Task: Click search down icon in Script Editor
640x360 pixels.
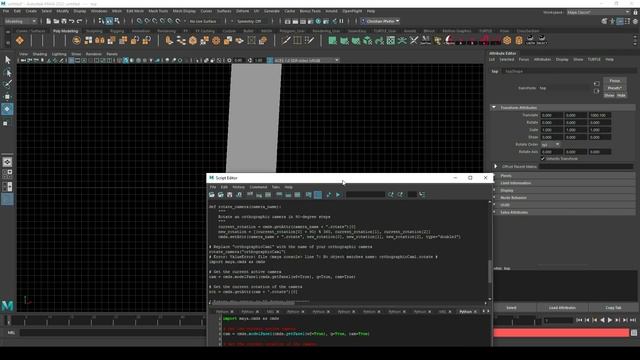Action: tap(391, 195)
